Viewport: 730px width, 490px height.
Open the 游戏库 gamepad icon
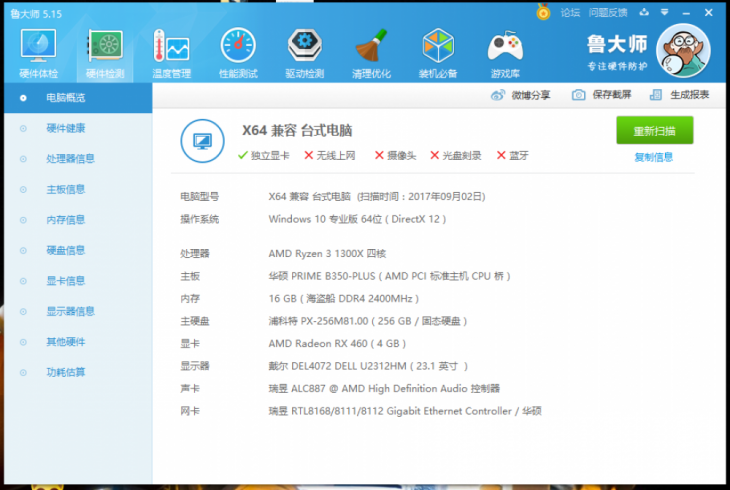[505, 46]
